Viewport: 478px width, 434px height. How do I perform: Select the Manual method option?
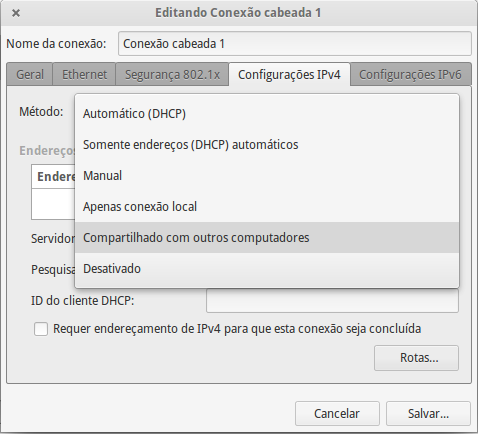pos(267,176)
